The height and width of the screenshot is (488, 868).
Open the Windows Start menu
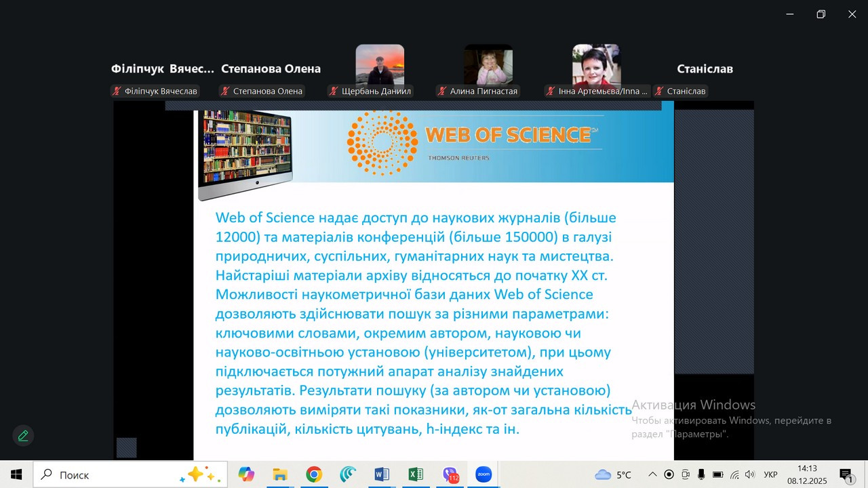[16, 474]
